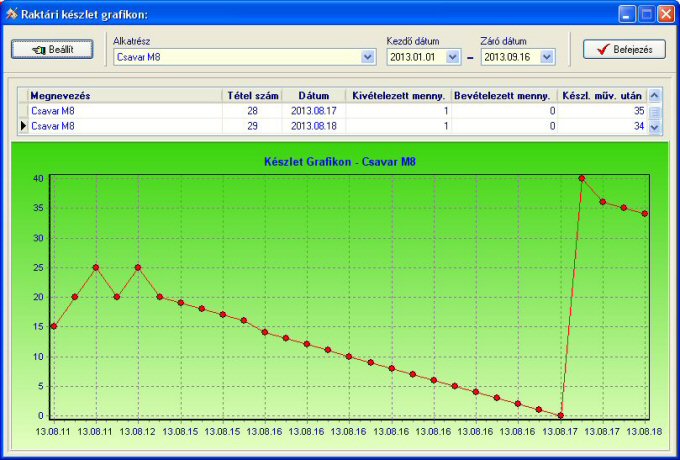Click the table scrollbar down arrow
680x460 pixels.
pyautogui.click(x=654, y=127)
